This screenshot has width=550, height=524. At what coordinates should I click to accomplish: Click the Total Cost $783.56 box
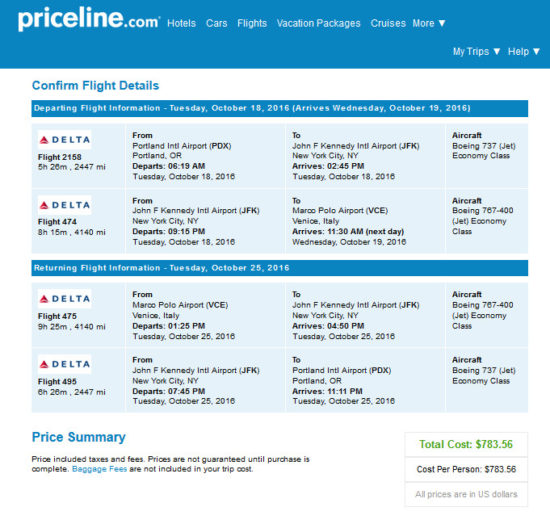click(x=466, y=444)
